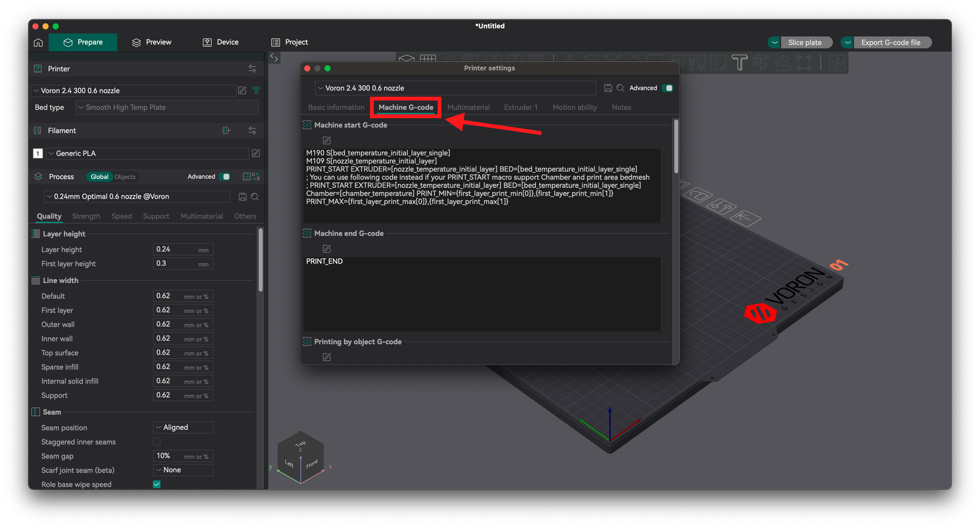Toggle Advanced switch in Printer settings dialog
980x527 pixels.
click(x=667, y=88)
